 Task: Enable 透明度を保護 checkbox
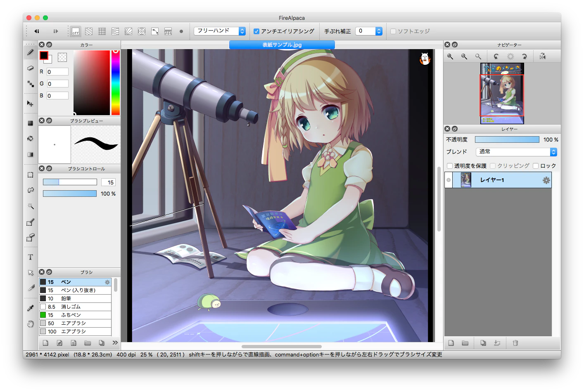450,166
